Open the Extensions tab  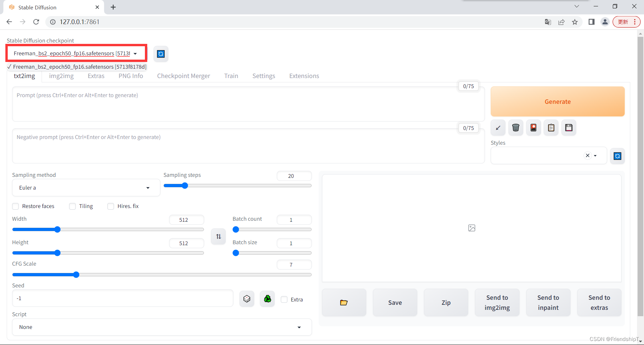click(x=304, y=76)
